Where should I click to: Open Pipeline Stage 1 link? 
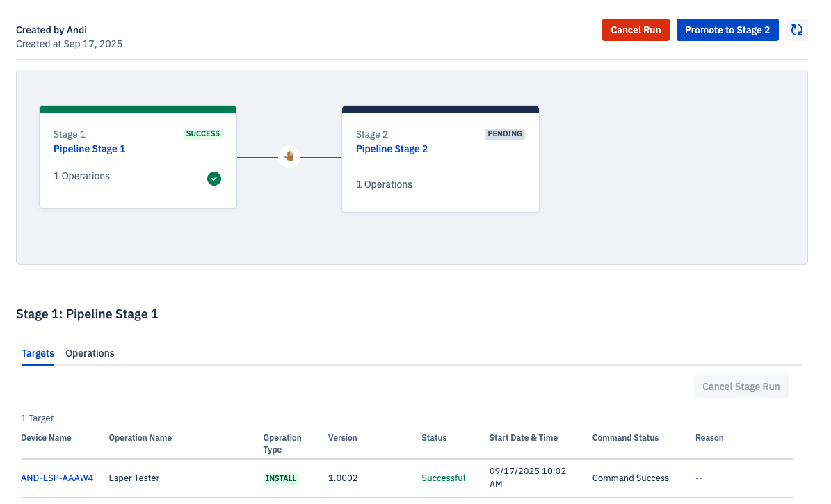tap(89, 149)
